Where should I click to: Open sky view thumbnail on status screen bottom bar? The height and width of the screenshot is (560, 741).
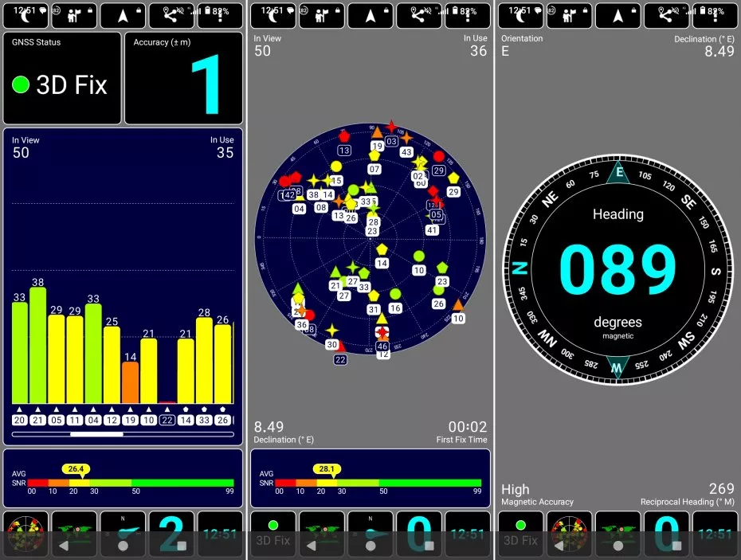click(x=25, y=534)
